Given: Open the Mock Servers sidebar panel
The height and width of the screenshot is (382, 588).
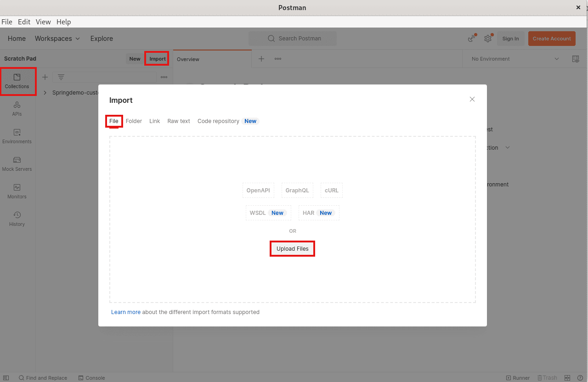Looking at the screenshot, I should [17, 164].
